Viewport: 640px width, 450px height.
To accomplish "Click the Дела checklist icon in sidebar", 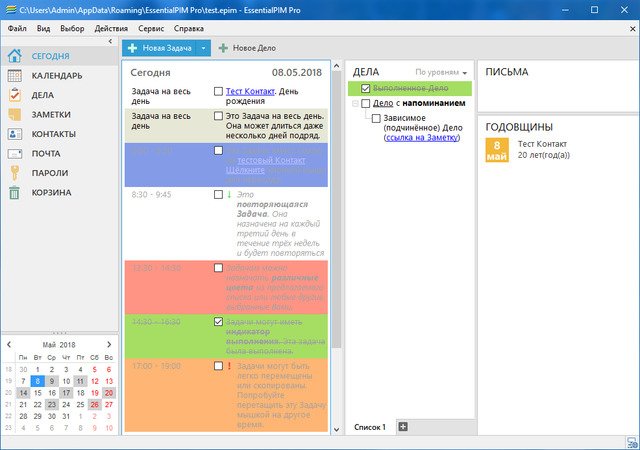I will (15, 95).
